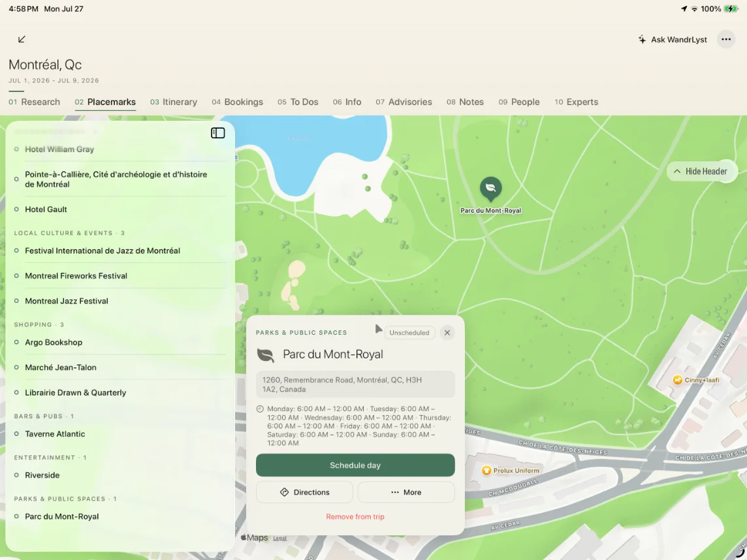This screenshot has height=560, width=747.
Task: Open the Advisories tab
Action: (x=404, y=102)
